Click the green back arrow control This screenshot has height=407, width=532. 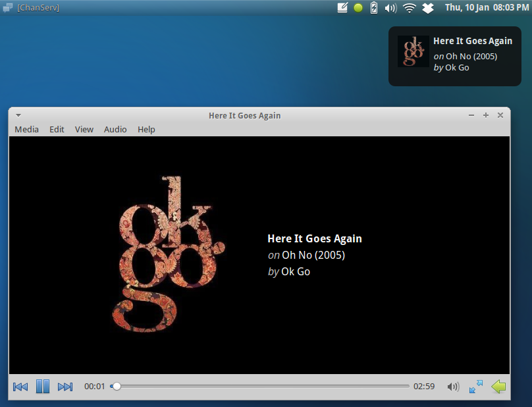pos(498,387)
